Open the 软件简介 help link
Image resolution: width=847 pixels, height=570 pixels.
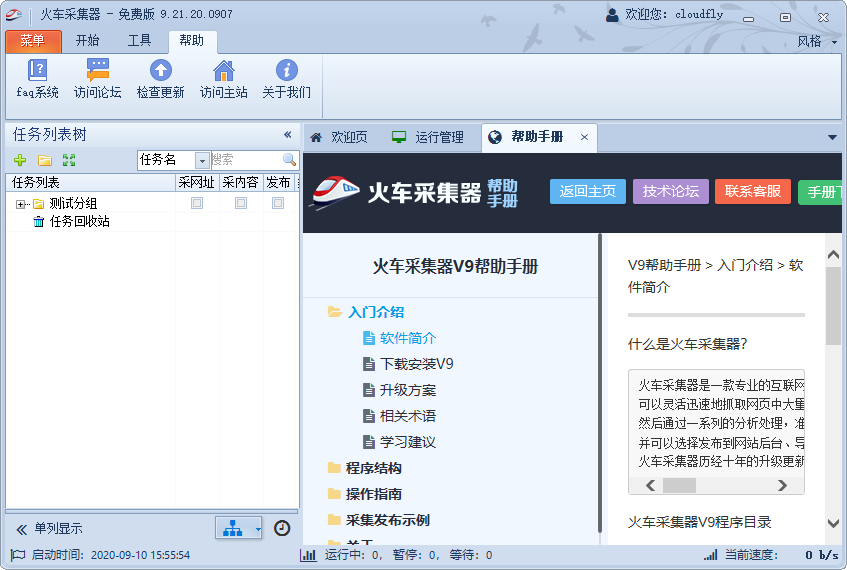[408, 338]
